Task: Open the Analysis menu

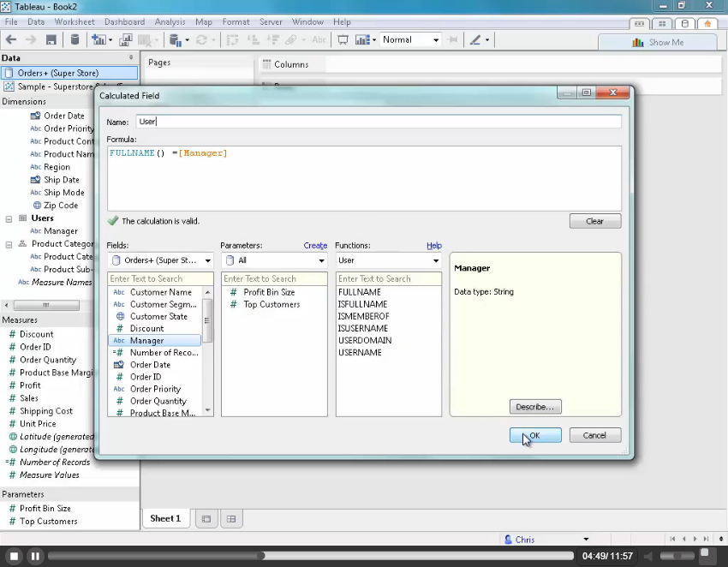Action: [170, 21]
